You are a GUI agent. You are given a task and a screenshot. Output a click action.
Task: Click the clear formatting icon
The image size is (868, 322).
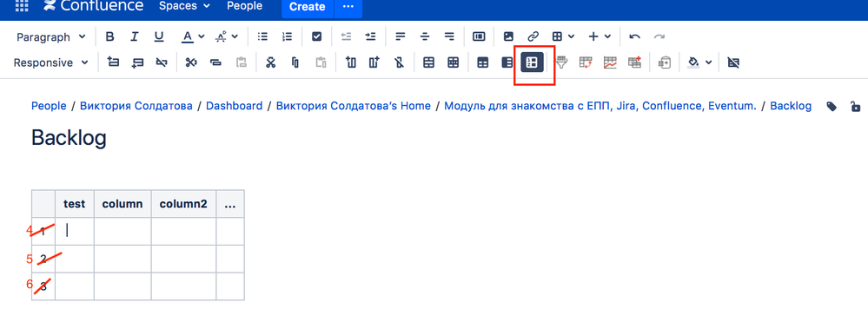pyautogui.click(x=222, y=37)
